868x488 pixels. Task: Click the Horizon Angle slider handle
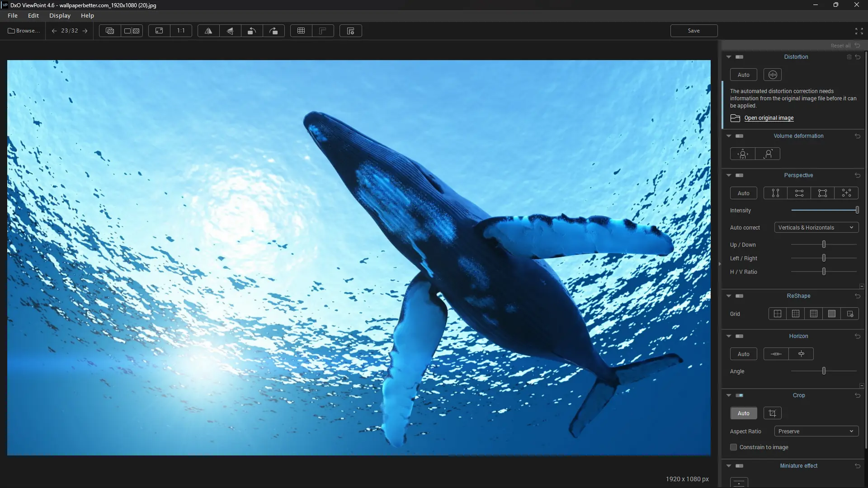pos(824,371)
